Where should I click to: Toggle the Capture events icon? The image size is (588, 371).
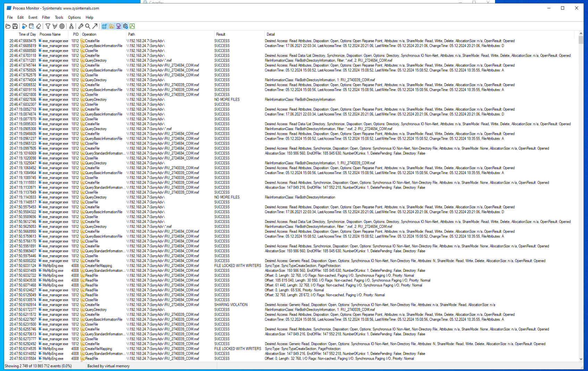point(24,26)
